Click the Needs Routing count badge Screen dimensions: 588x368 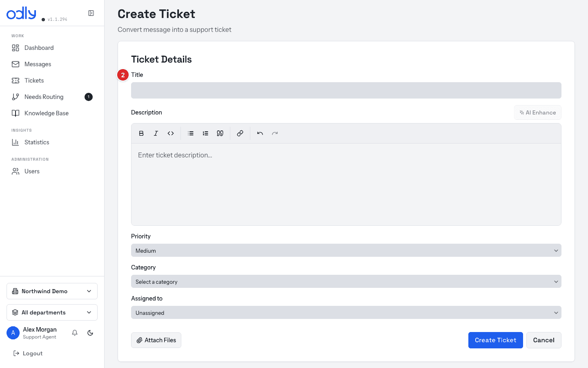click(89, 97)
